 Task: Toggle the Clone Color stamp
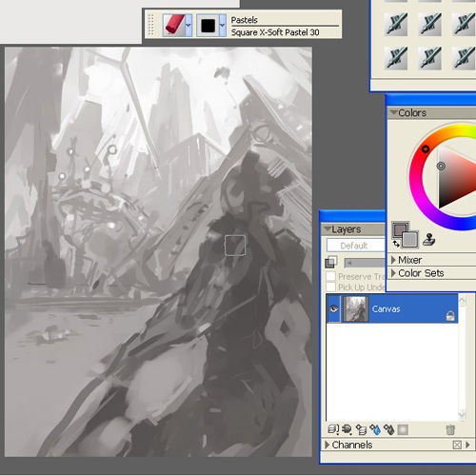(428, 240)
